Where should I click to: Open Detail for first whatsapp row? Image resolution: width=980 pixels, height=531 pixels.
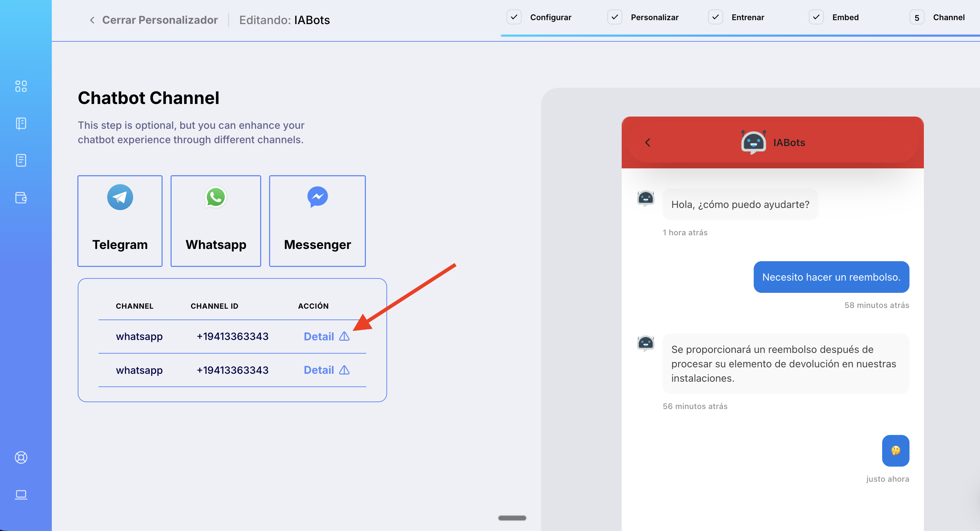(318, 336)
